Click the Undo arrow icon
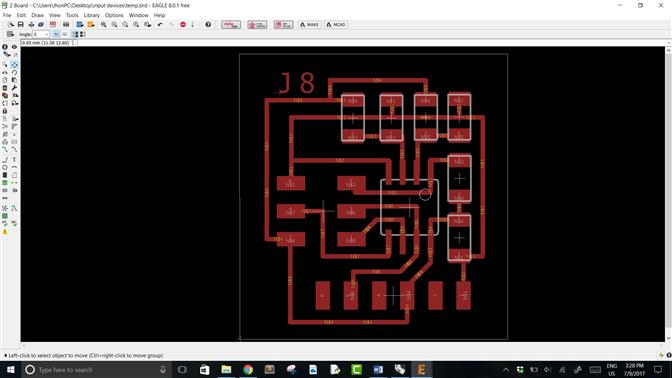The height and width of the screenshot is (378, 672). point(160,24)
